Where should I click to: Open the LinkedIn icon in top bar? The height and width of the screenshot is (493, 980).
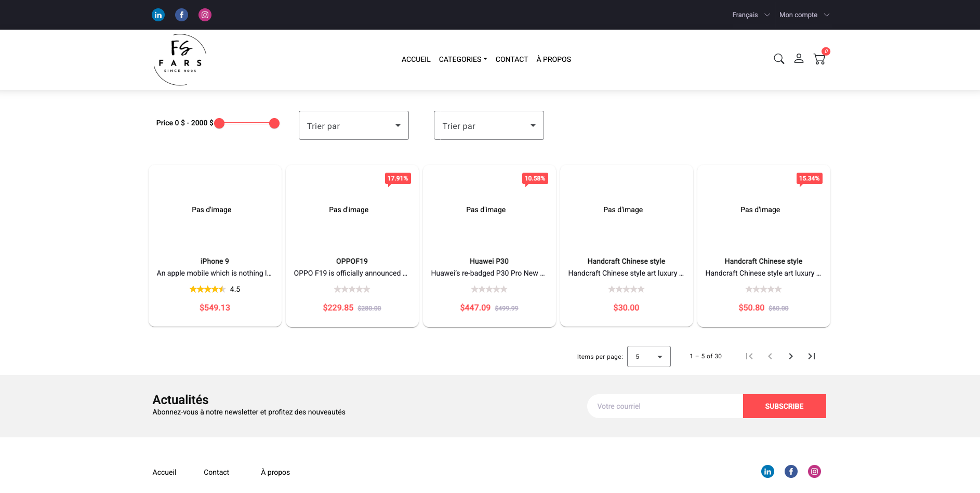(158, 15)
